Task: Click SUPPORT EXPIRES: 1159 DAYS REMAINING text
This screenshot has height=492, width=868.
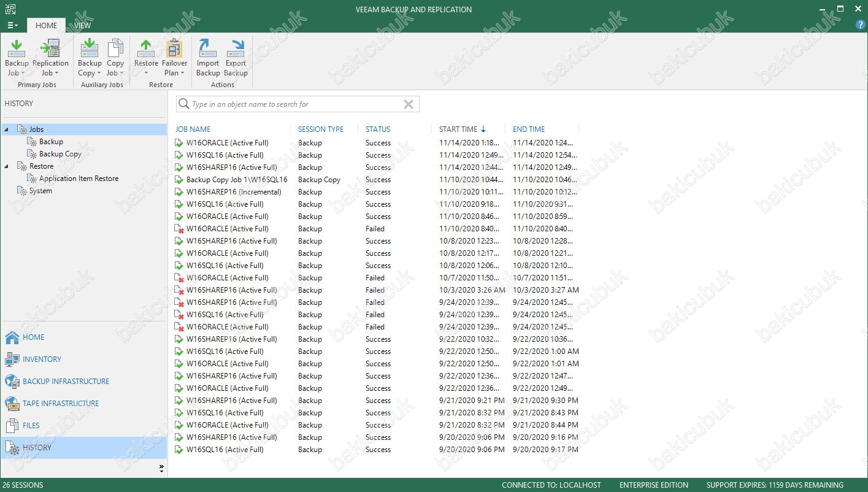Action: [x=775, y=485]
